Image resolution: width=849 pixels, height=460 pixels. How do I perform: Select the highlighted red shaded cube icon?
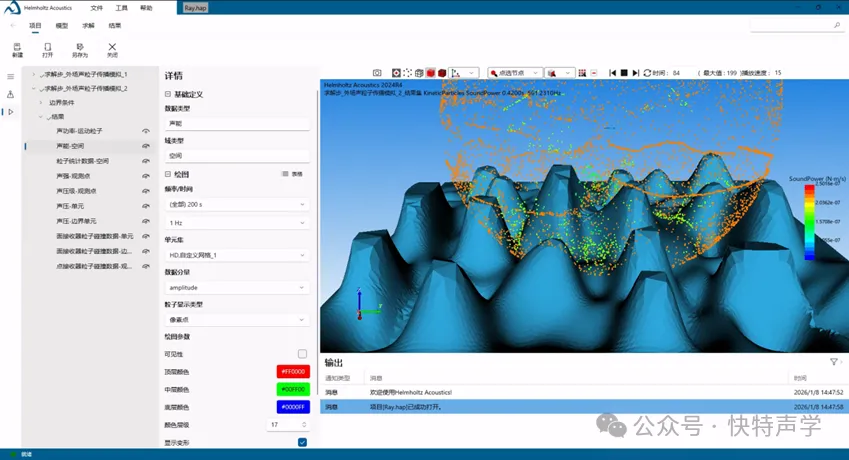click(430, 73)
